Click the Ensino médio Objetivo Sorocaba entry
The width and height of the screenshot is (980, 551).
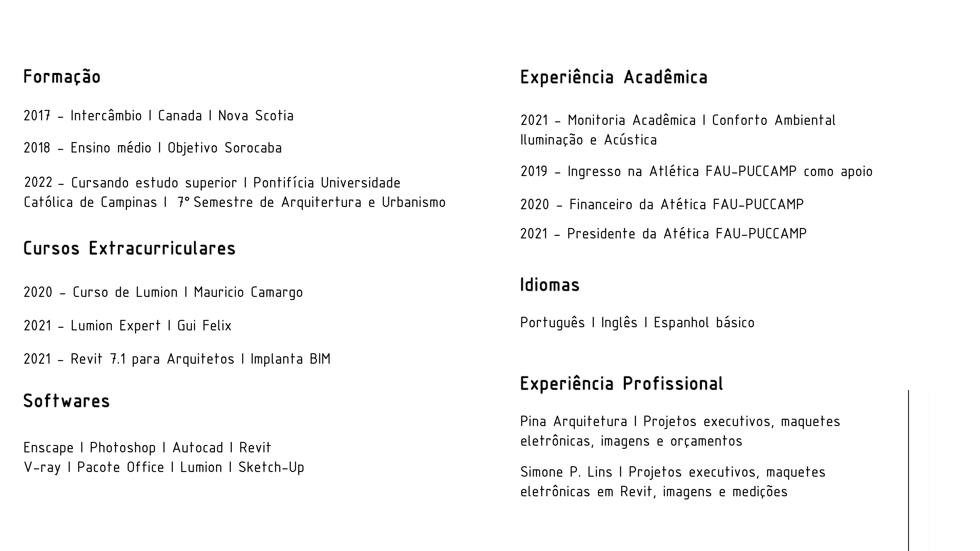(x=153, y=148)
